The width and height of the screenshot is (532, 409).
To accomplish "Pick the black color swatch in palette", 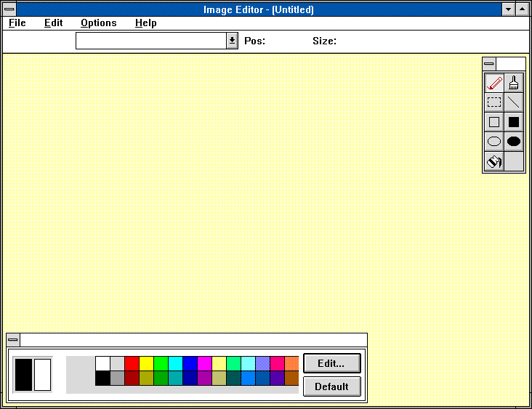I will tap(102, 378).
